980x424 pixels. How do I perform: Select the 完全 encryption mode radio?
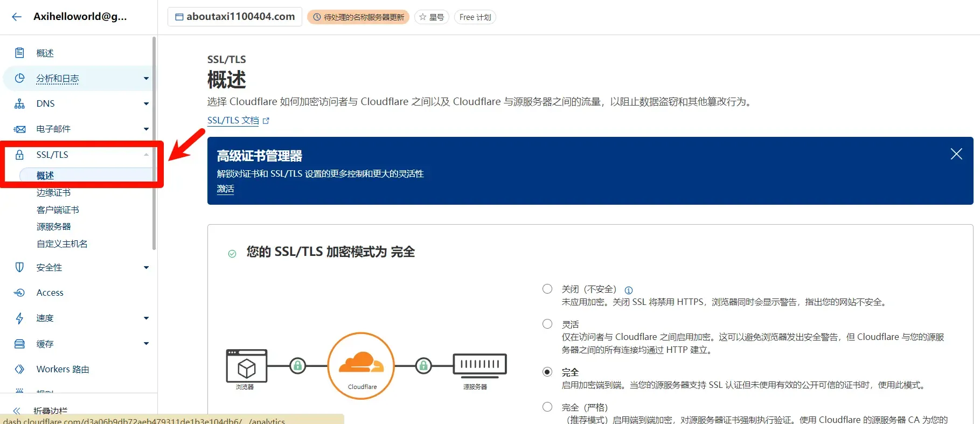click(x=547, y=372)
